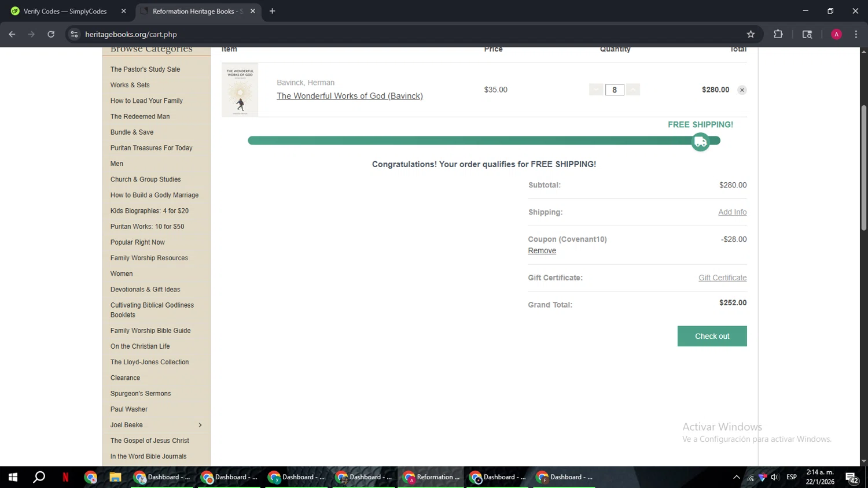The image size is (868, 488).
Task: Go forward in browser history
Action: click(x=31, y=34)
